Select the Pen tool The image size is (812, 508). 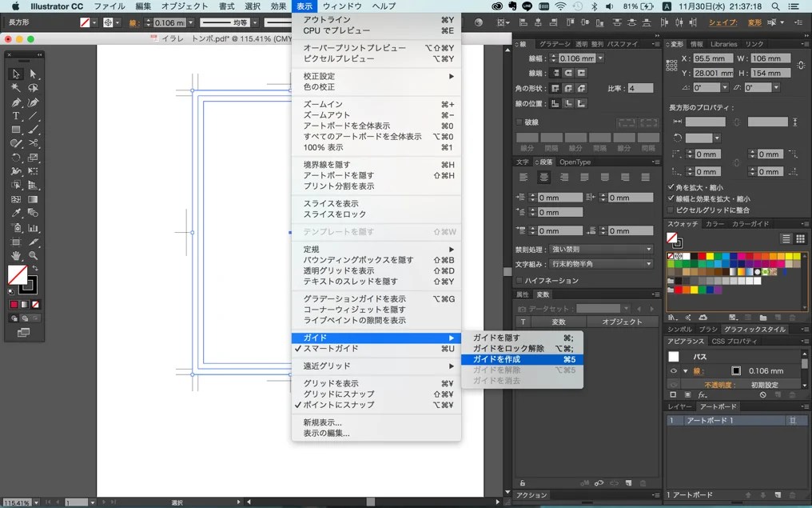(16, 102)
